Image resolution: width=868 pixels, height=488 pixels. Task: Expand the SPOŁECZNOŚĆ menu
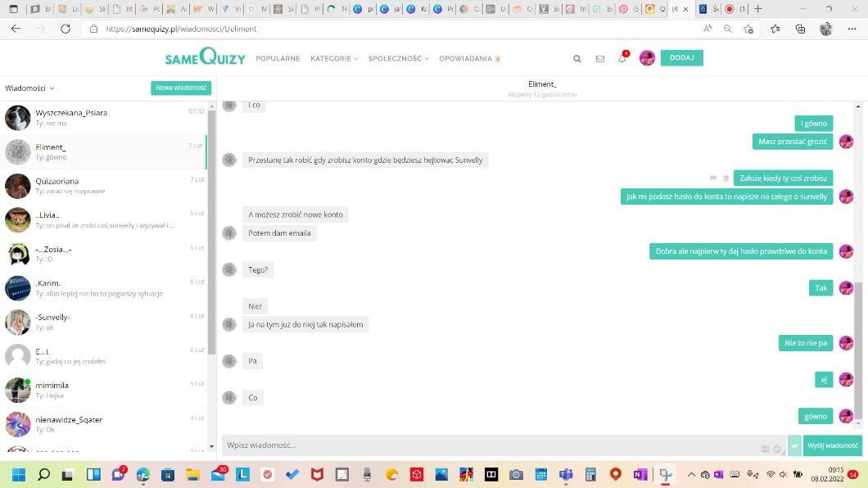point(398,59)
